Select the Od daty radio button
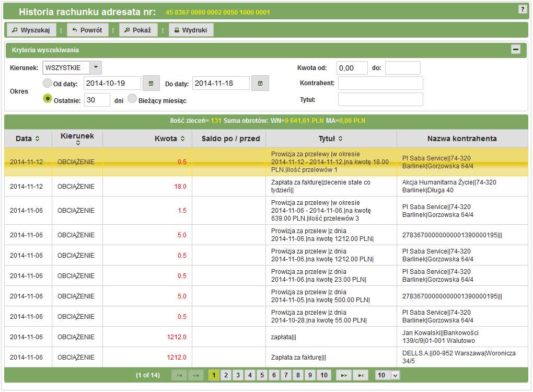This screenshot has width=533, height=392. point(48,83)
